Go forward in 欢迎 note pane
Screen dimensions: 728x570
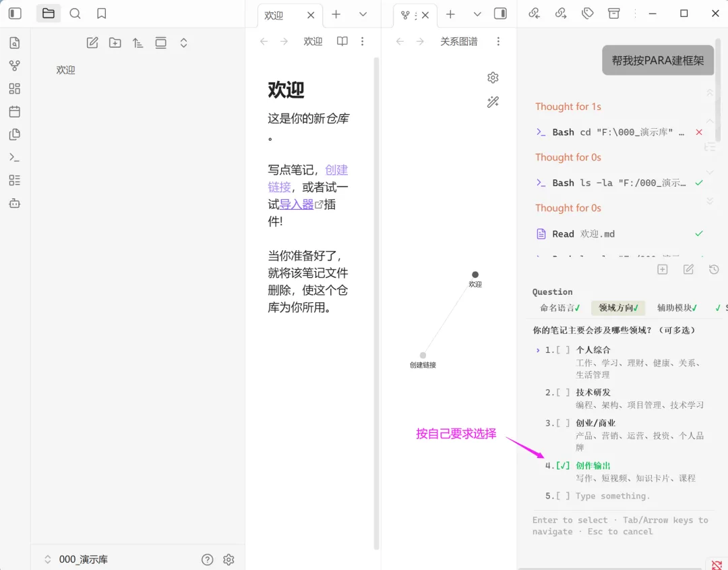(x=284, y=42)
